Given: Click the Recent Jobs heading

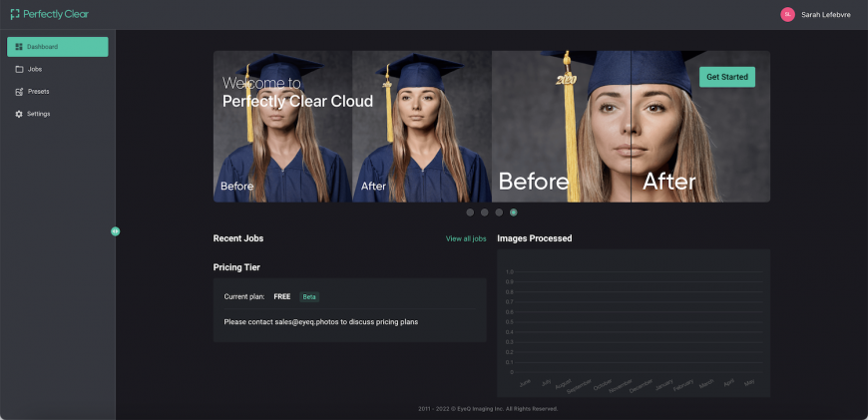Looking at the screenshot, I should click(238, 238).
